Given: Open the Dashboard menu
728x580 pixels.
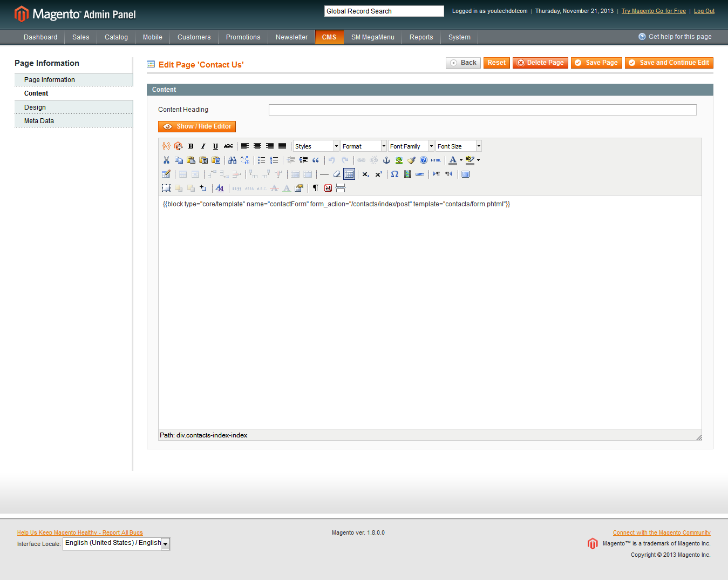Looking at the screenshot, I should 40,37.
